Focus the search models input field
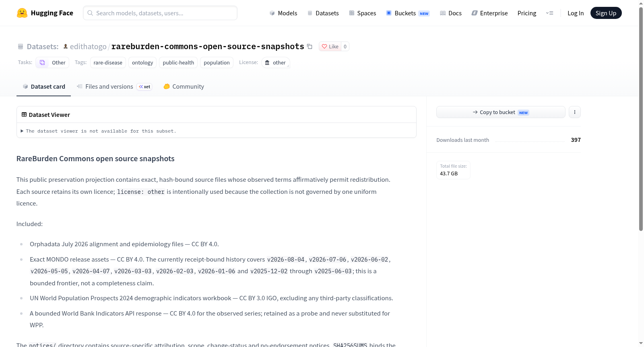 [x=160, y=13]
